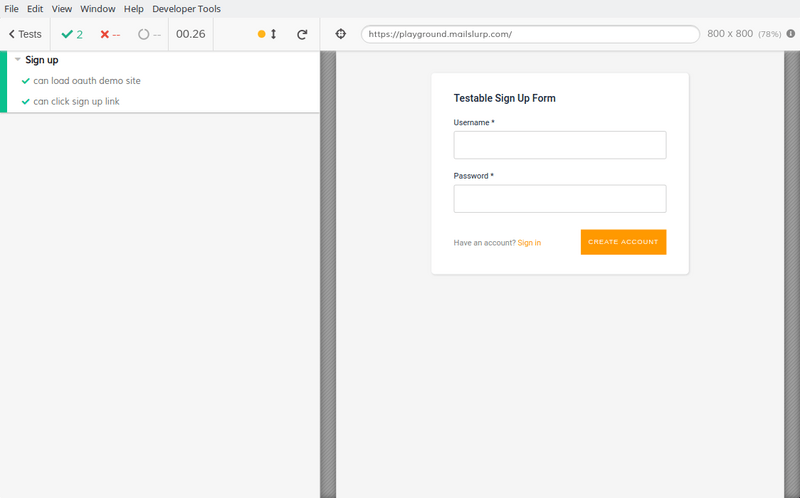Follow the Sign in link

click(529, 243)
